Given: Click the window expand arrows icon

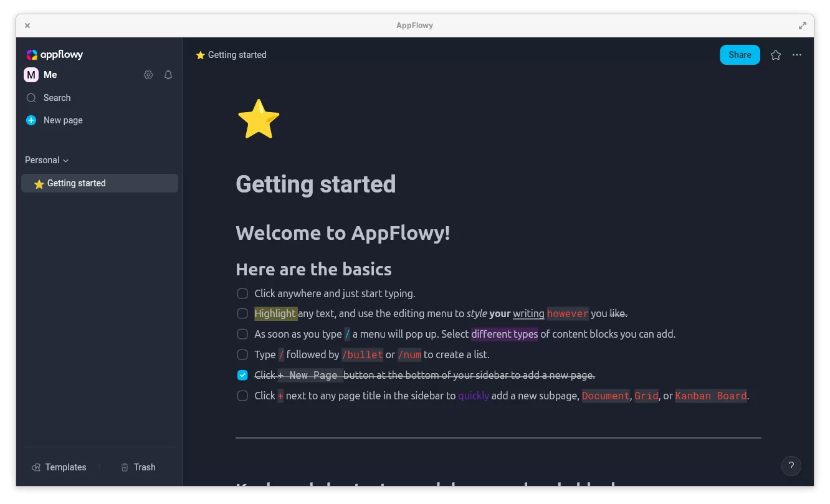Looking at the screenshot, I should [803, 26].
